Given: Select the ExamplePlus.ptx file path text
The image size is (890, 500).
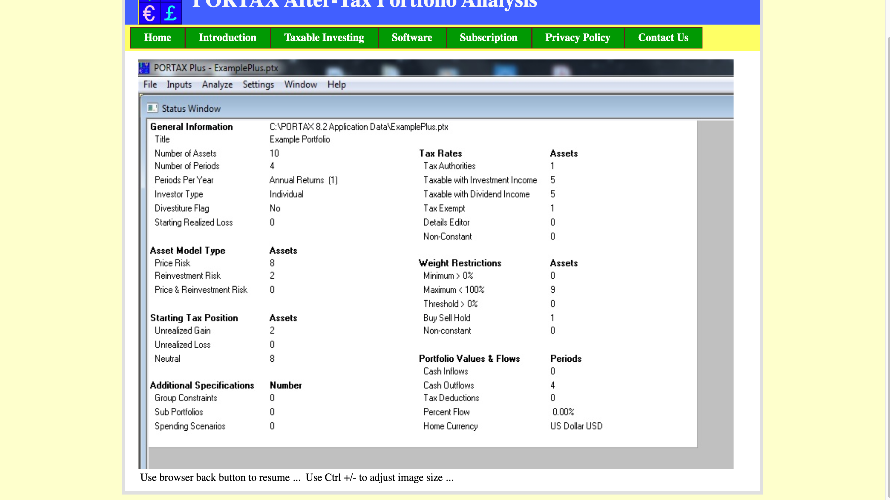Looking at the screenshot, I should pos(359,127).
